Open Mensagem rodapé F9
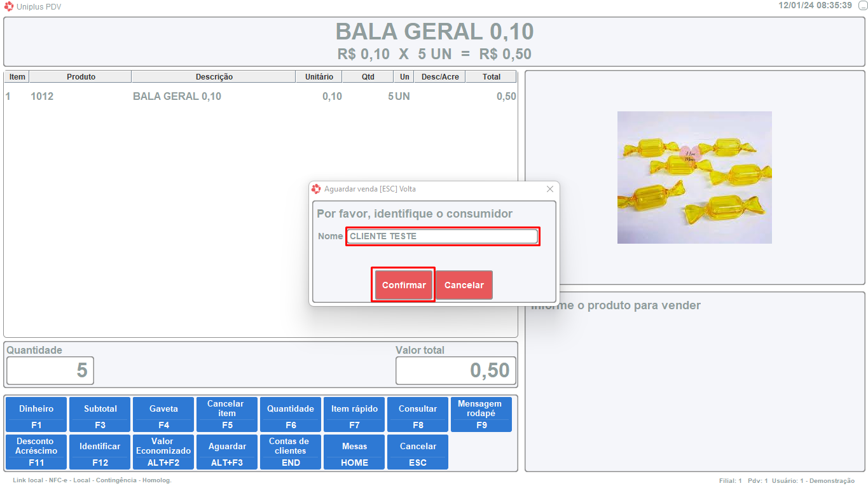This screenshot has height=488, width=868. pos(481,415)
